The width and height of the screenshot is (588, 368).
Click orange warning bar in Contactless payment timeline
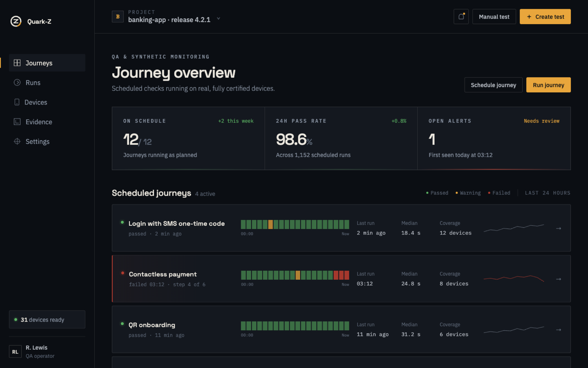pyautogui.click(x=298, y=275)
